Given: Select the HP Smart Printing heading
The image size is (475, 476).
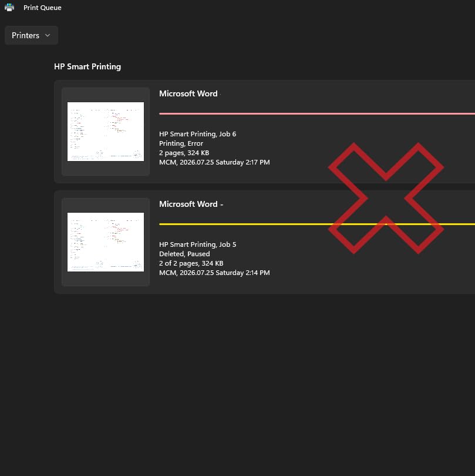Looking at the screenshot, I should (x=87, y=66).
